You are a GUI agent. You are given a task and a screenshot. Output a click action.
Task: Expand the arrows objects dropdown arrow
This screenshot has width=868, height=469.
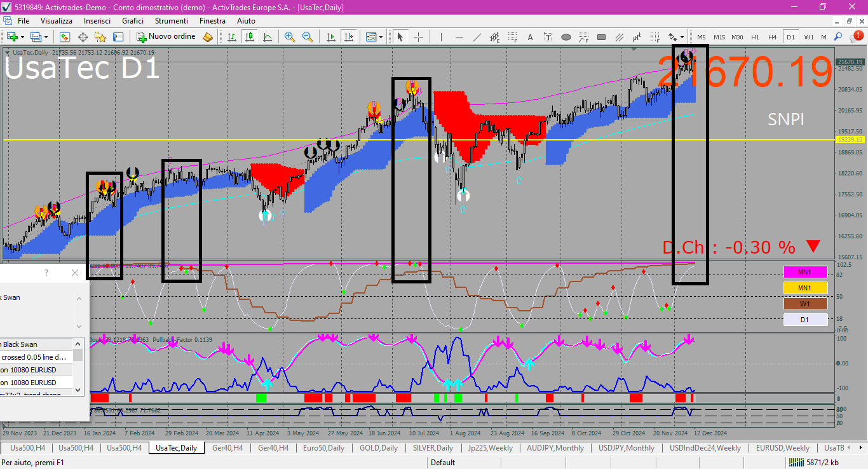coord(682,37)
